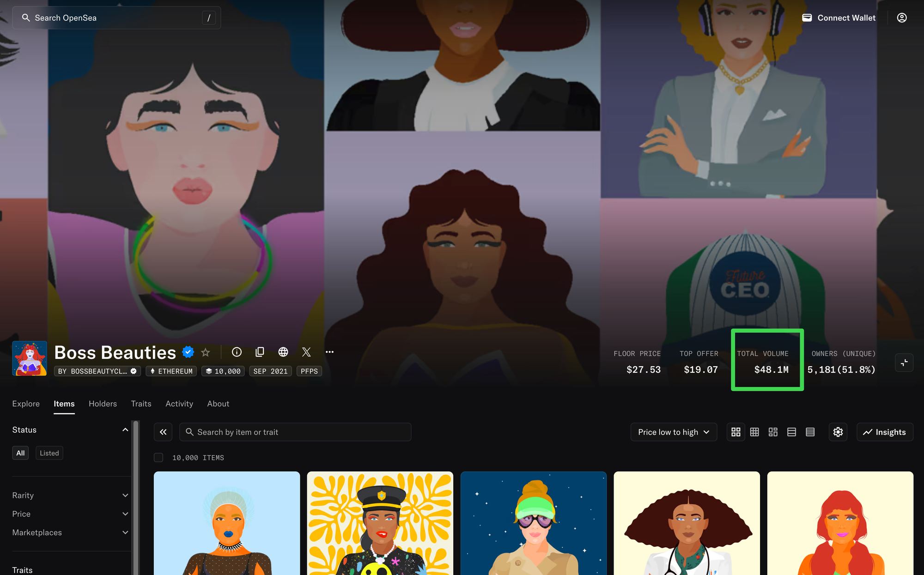
Task: Click the Search by item or trait field
Action: click(295, 432)
